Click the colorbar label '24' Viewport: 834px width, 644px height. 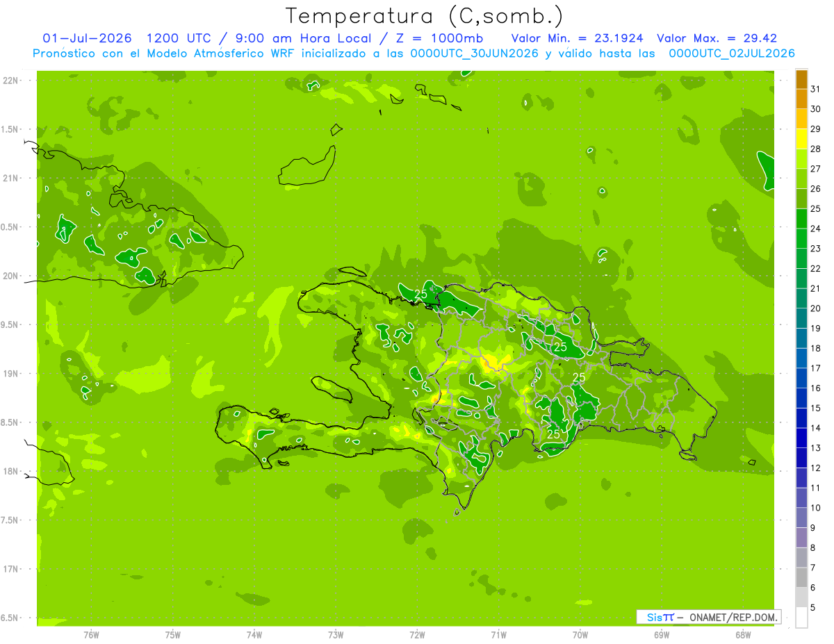[816, 229]
